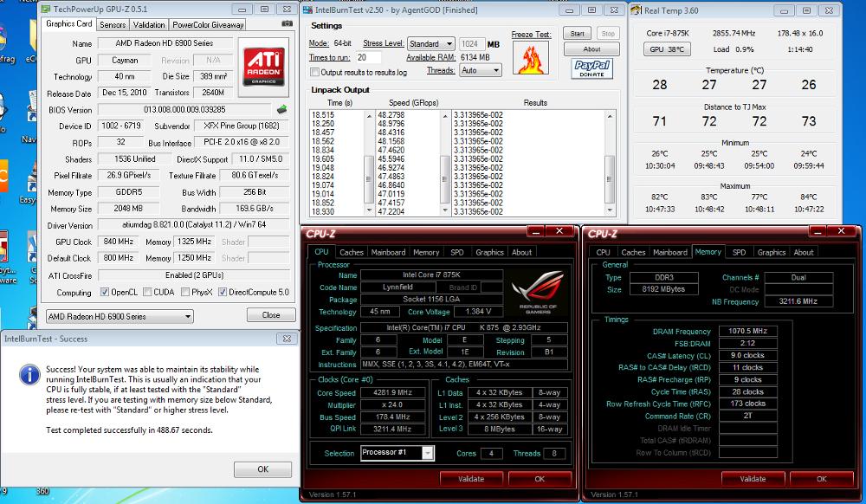The width and height of the screenshot is (866, 504).
Task: Click the BIOS save chip icon in GPU-Z
Action: tap(282, 109)
